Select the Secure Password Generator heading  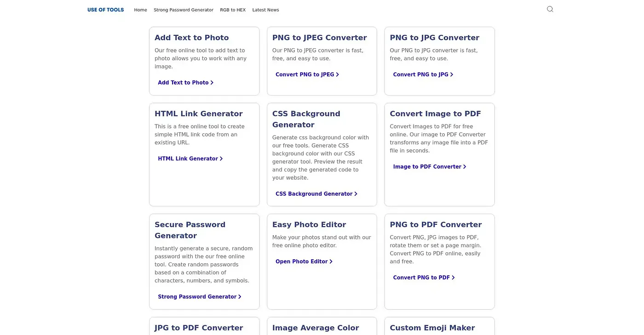(x=190, y=230)
